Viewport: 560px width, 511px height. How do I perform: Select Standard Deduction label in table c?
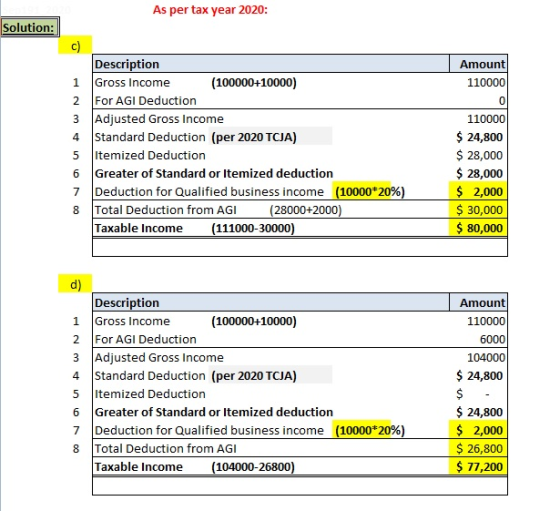[150, 137]
